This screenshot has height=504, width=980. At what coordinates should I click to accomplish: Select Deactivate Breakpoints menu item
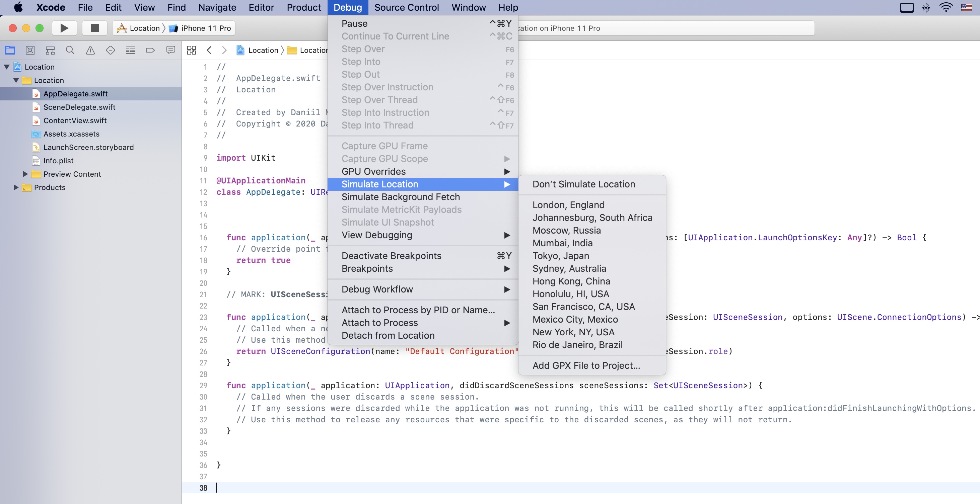point(391,255)
